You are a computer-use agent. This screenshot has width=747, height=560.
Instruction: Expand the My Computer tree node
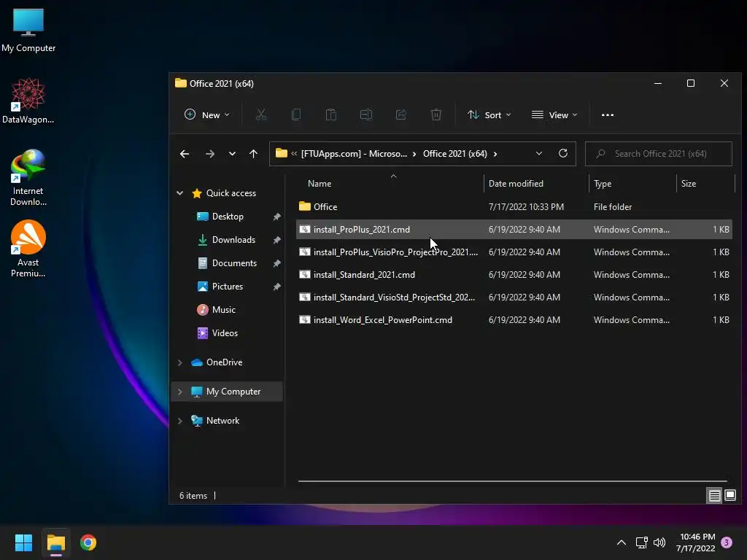(x=179, y=392)
